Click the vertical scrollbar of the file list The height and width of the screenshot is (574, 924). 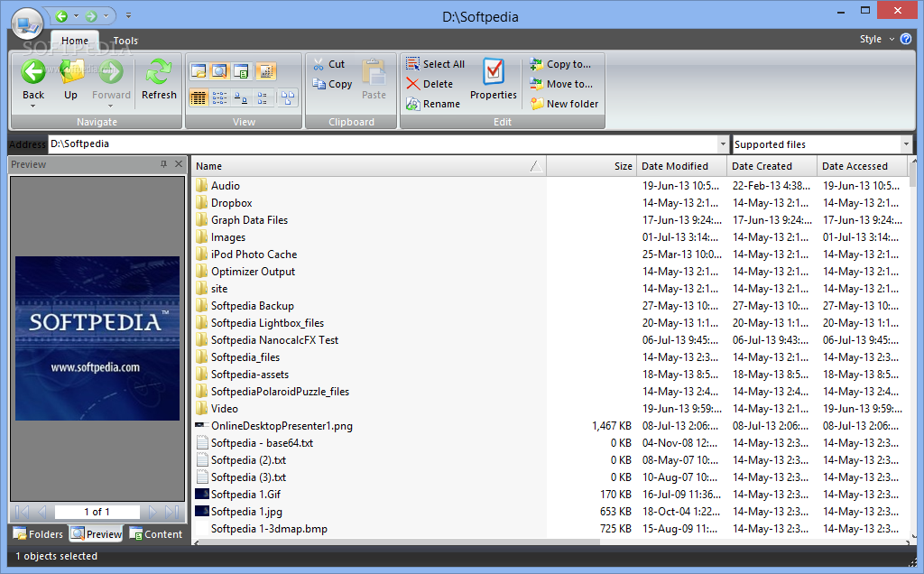913,347
